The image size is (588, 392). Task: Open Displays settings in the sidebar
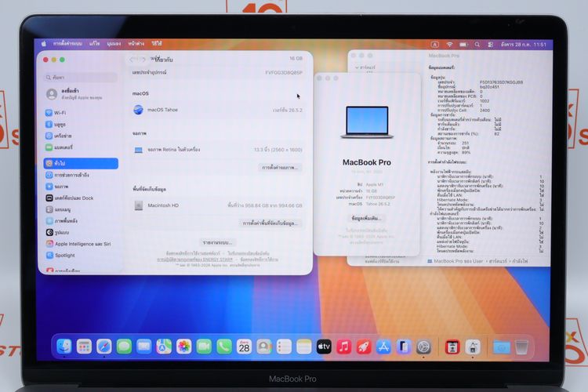tap(57, 187)
